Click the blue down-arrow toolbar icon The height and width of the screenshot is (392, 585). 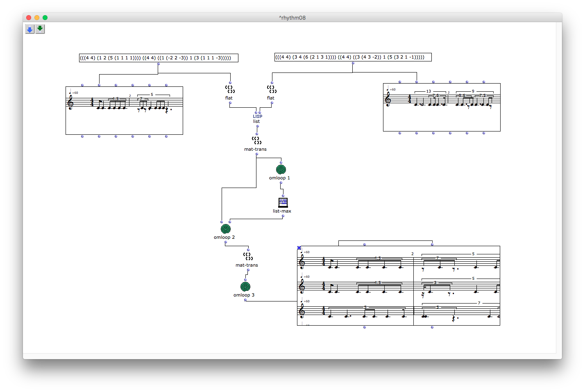[29, 29]
